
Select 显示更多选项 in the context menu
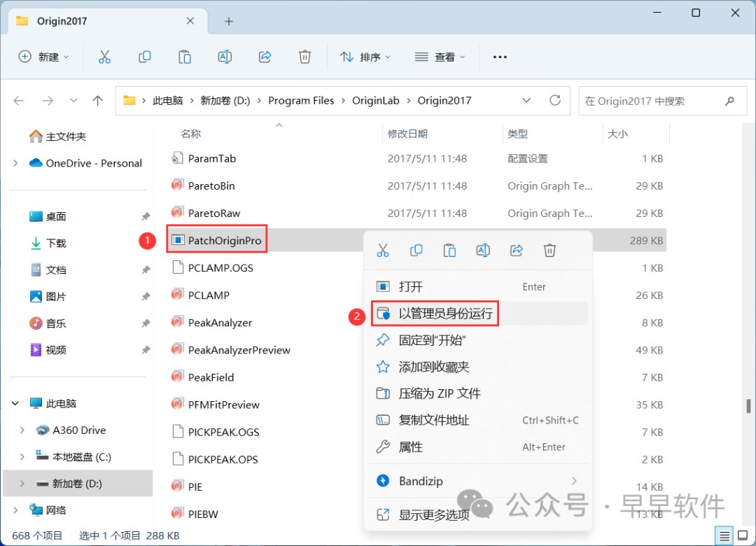pyautogui.click(x=434, y=514)
